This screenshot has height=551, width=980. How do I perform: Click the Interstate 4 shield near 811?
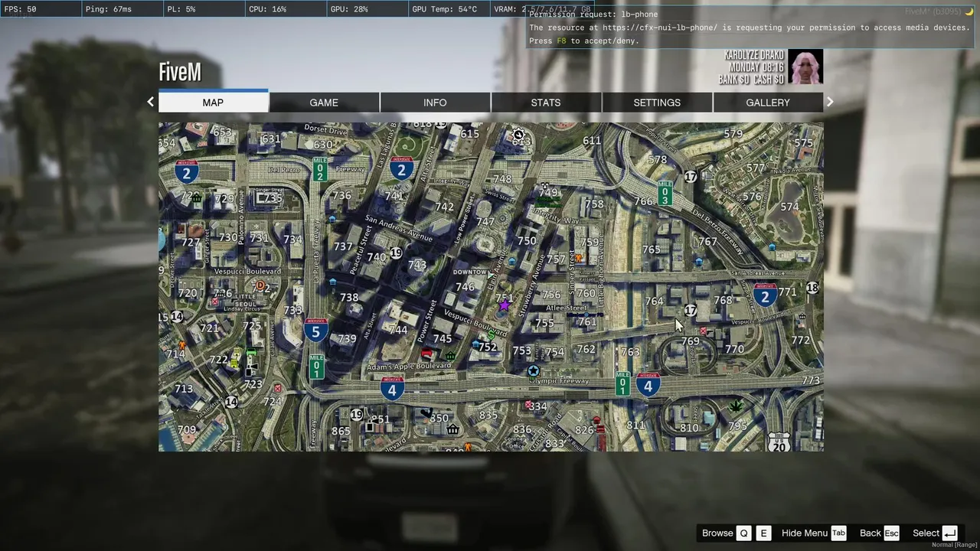tap(648, 384)
